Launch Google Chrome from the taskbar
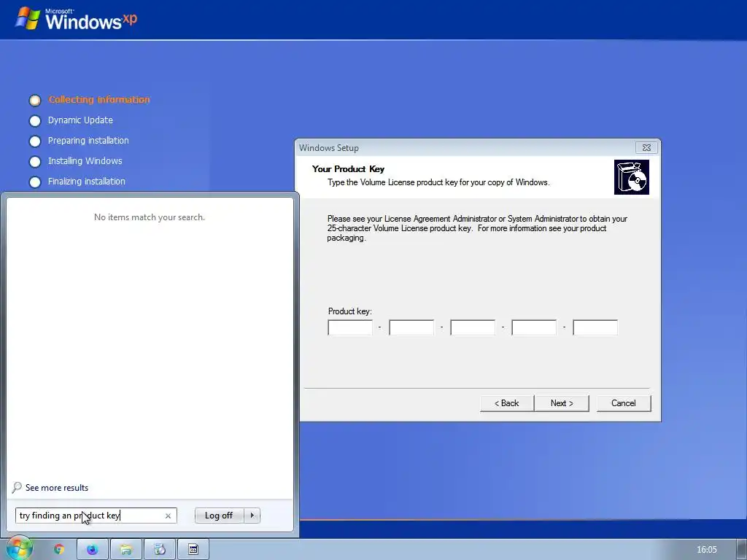Viewport: 747px width, 560px height. [59, 550]
